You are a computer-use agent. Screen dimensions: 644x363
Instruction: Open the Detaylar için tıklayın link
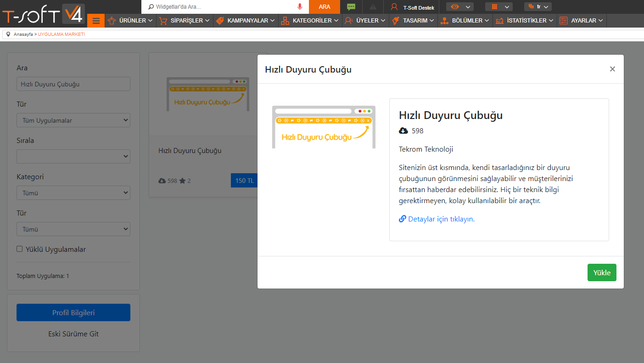point(441,219)
